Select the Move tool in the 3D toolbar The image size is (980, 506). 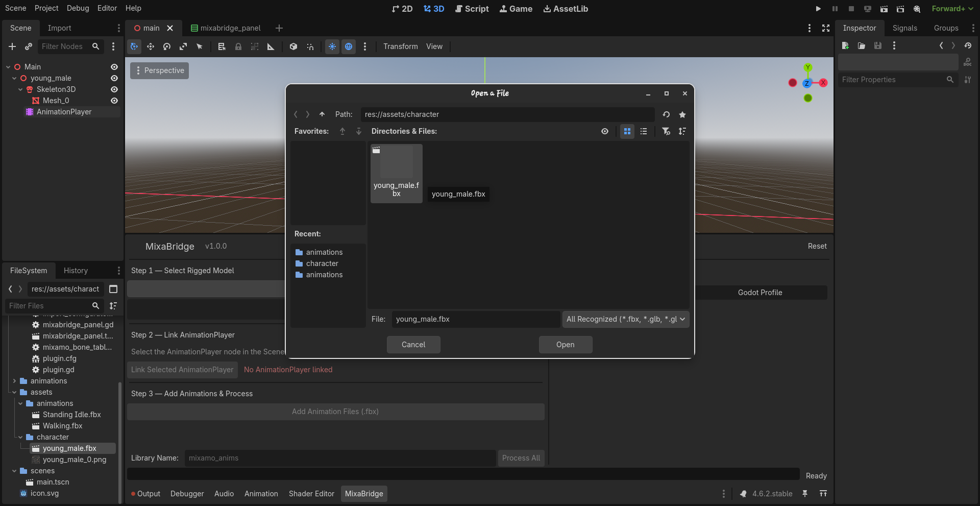pos(151,46)
